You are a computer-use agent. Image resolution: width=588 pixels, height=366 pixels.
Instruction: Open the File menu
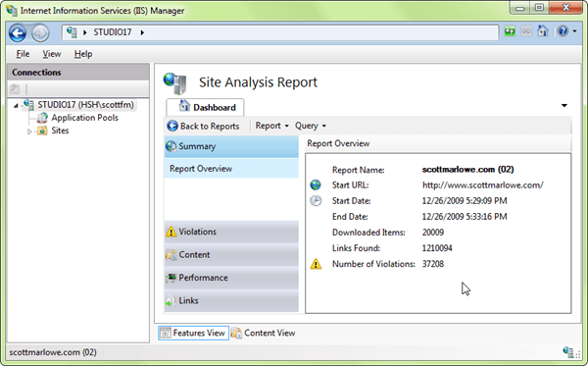pyautogui.click(x=23, y=54)
